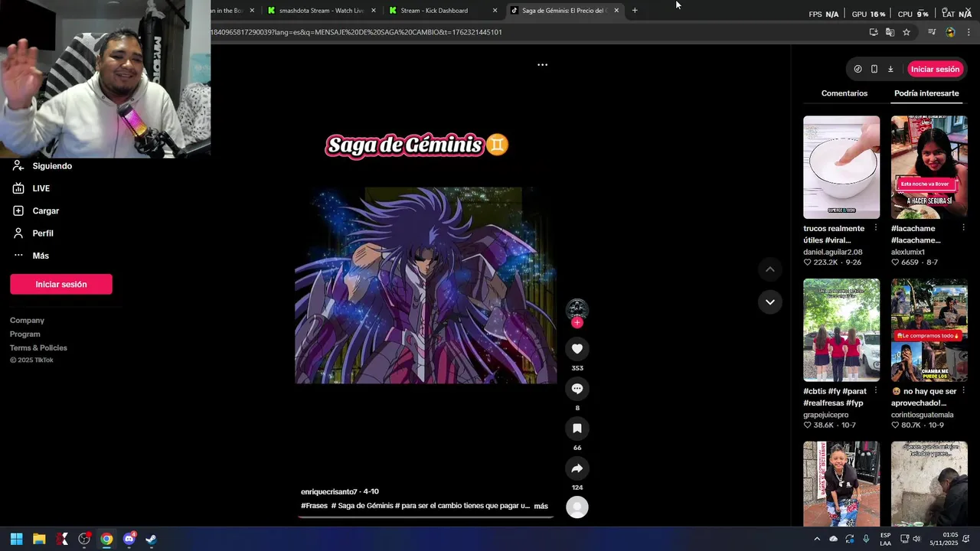The width and height of the screenshot is (980, 551).
Task: Open LIVE section in sidebar
Action: [x=41, y=188]
